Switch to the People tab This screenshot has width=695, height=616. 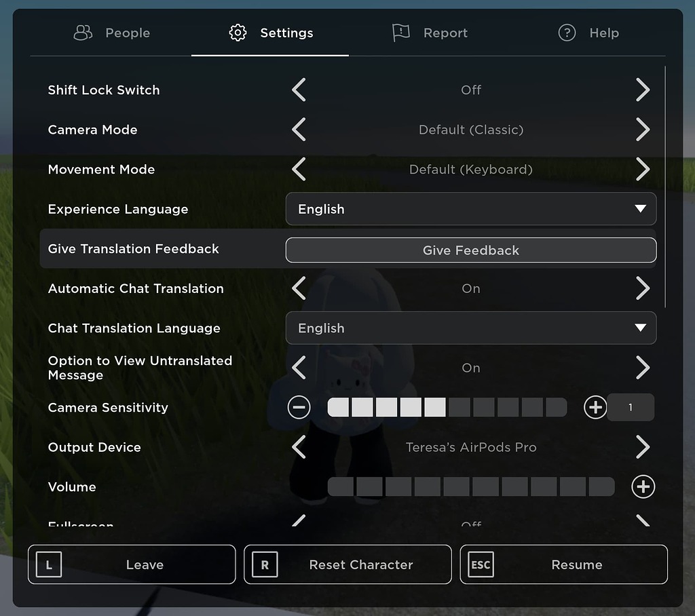click(112, 32)
